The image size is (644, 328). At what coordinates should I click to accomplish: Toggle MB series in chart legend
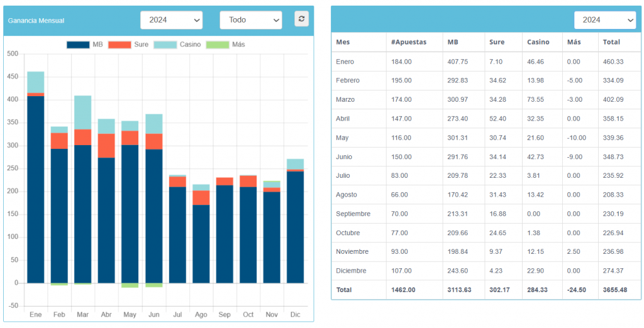point(85,45)
